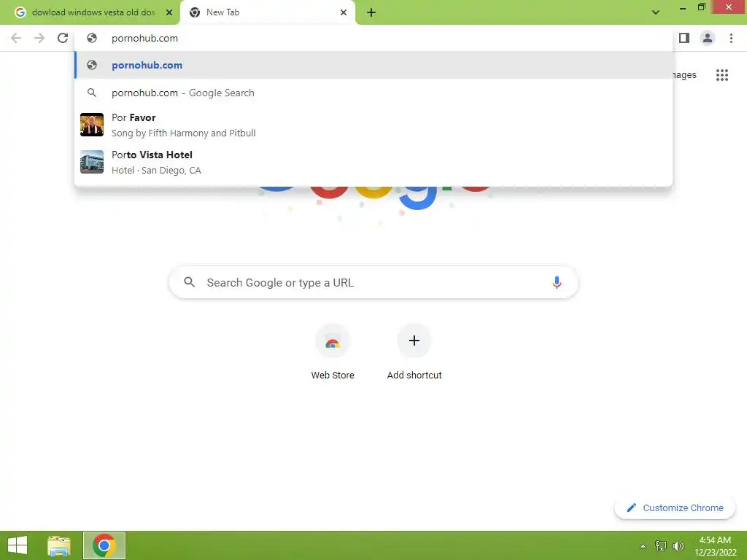Open the network tray icon
Viewport: 747px width, 560px height.
click(661, 545)
